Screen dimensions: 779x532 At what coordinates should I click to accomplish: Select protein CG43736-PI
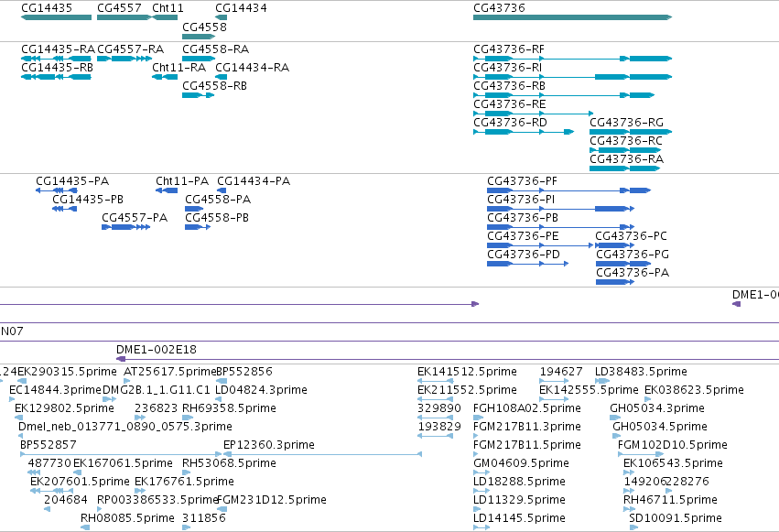pyautogui.click(x=560, y=209)
